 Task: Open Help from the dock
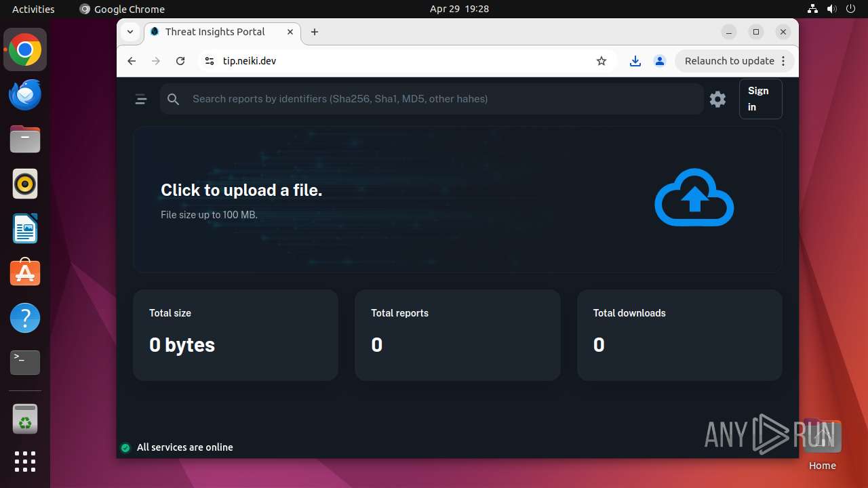pyautogui.click(x=25, y=318)
